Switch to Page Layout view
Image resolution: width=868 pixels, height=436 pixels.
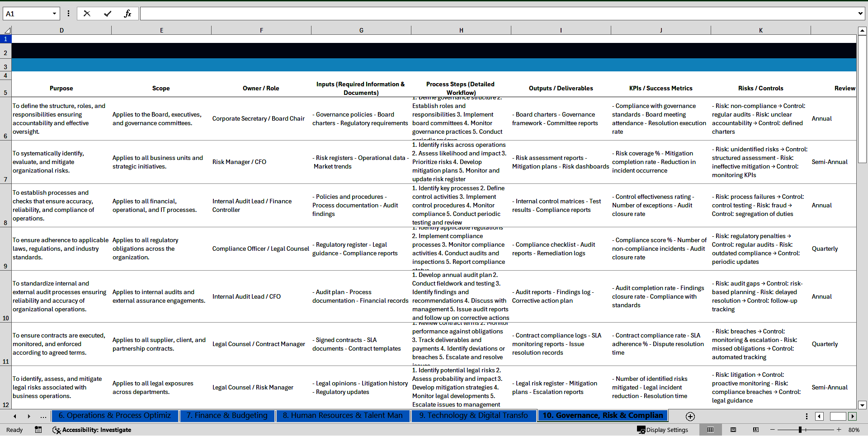click(x=733, y=430)
